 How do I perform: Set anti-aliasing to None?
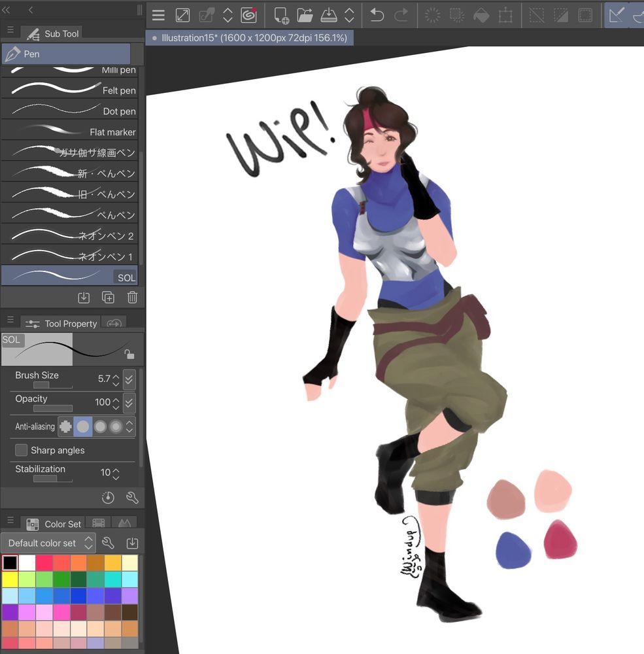coord(65,426)
